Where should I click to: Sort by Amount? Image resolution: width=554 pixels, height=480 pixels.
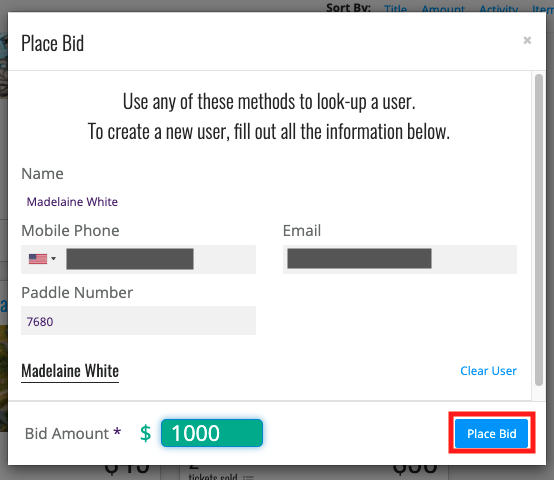pos(443,9)
